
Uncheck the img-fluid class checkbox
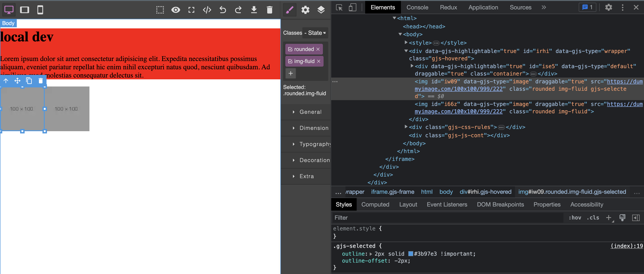pyautogui.click(x=290, y=61)
